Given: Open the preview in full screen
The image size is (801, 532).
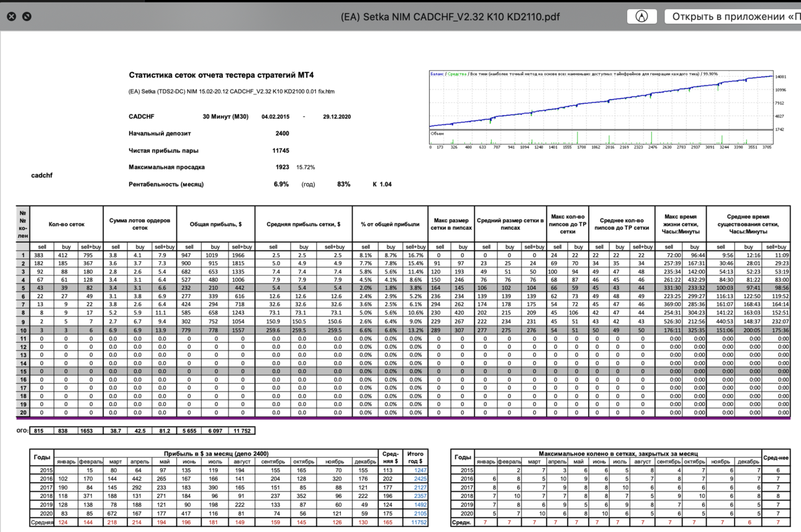Looking at the screenshot, I should (27, 17).
